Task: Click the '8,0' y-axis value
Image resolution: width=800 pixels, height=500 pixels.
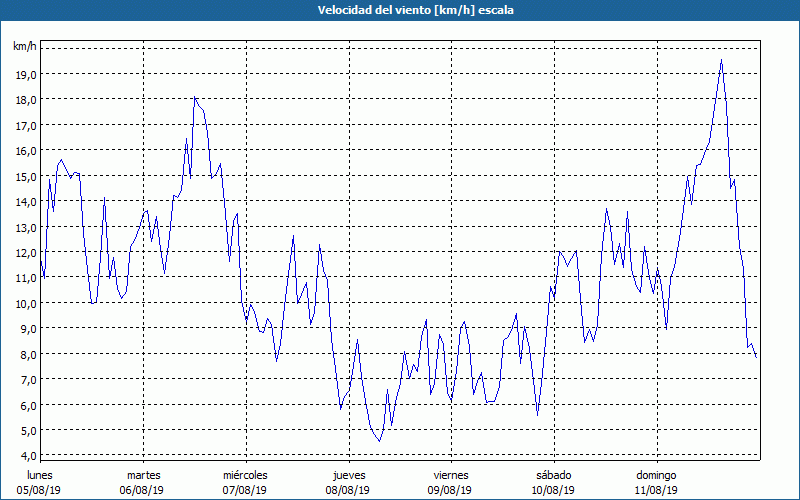Action: [x=29, y=355]
